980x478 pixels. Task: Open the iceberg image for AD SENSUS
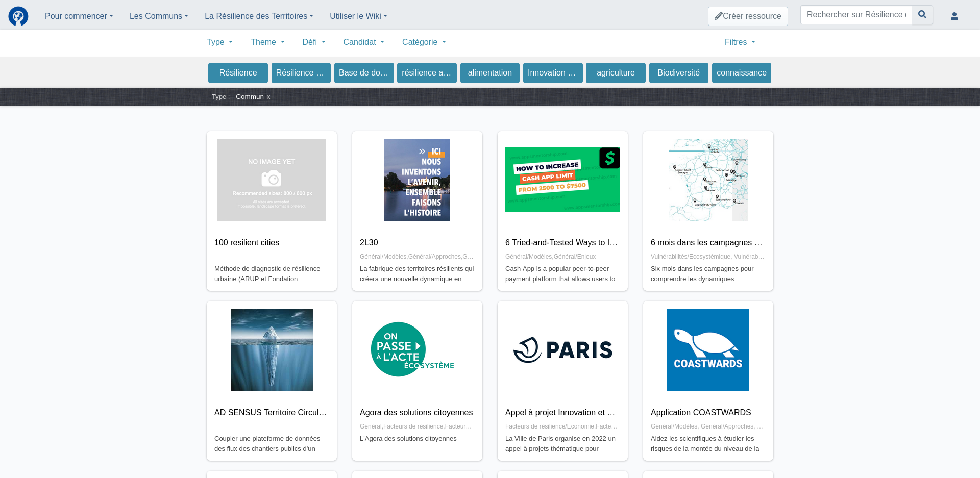[272, 349]
